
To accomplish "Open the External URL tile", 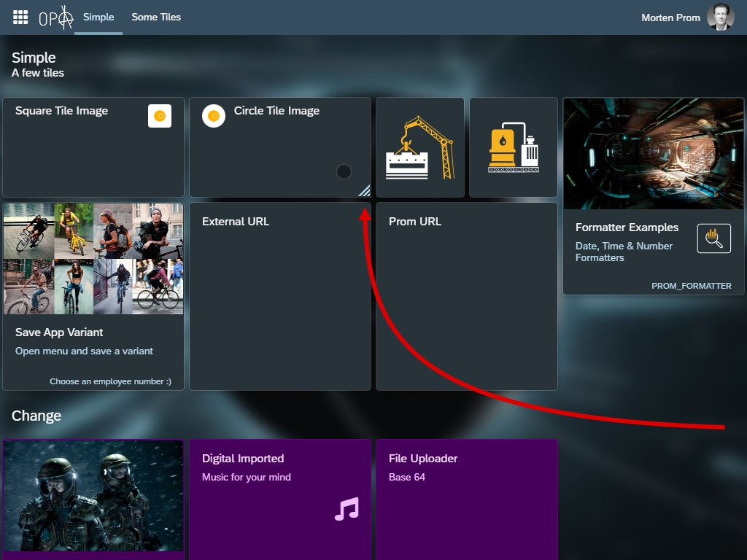I will (280, 296).
